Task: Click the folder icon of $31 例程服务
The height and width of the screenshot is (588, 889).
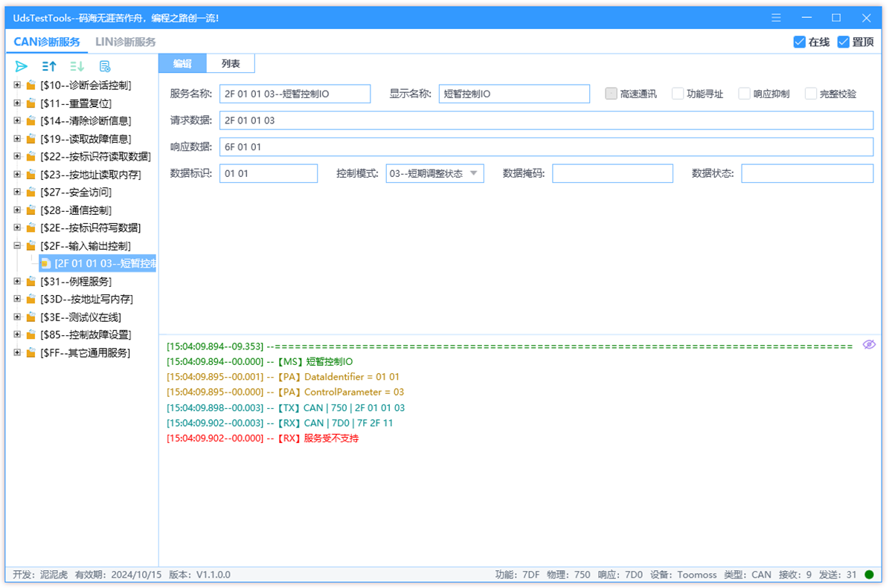Action: (x=31, y=282)
